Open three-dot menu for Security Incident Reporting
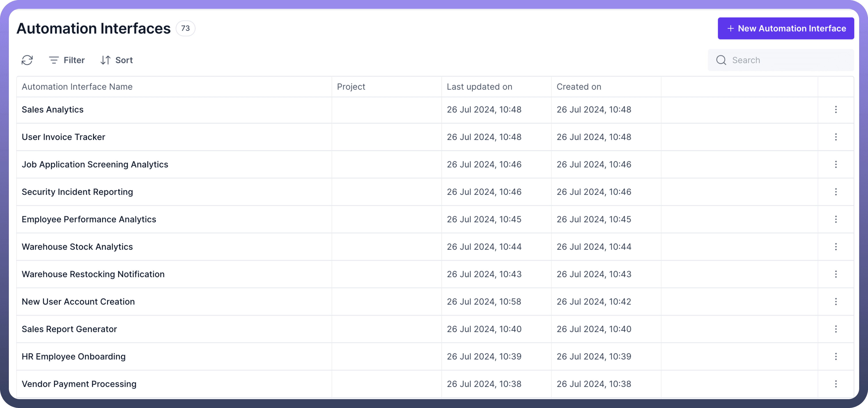 point(836,192)
